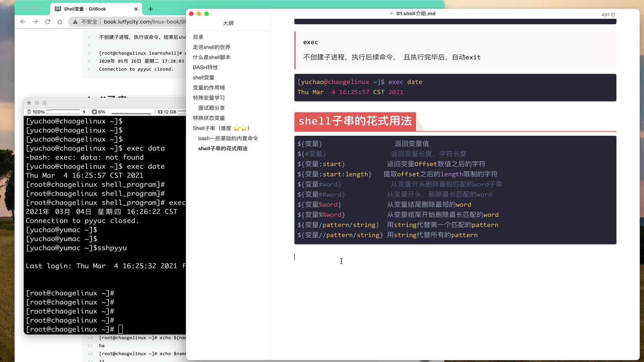Click the book.luffycity.com address bar
This screenshot has height=362, width=644.
(x=144, y=22)
